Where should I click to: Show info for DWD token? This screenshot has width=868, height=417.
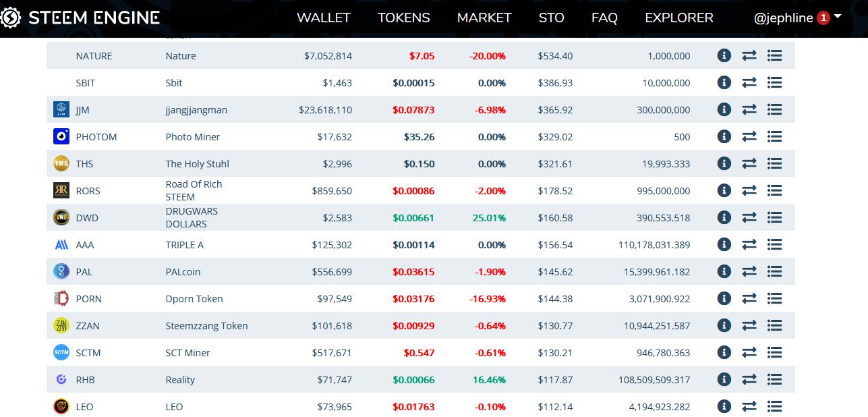coord(724,217)
